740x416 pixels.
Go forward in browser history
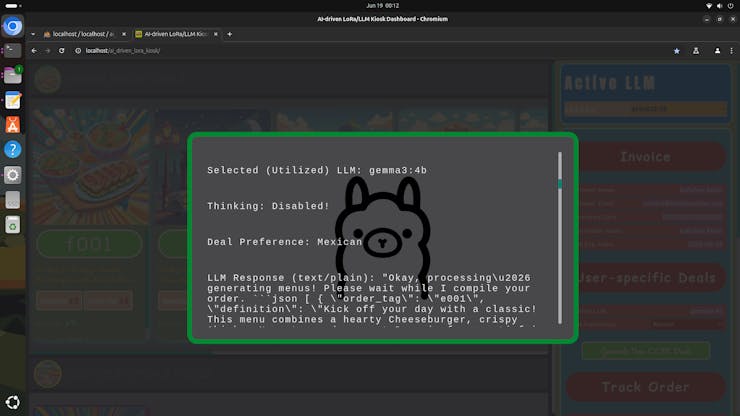(48, 51)
